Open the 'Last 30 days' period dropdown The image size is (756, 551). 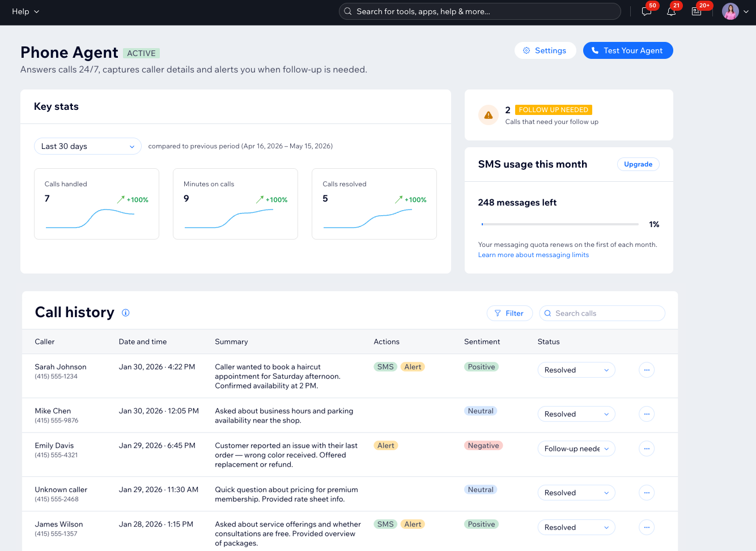coord(88,146)
